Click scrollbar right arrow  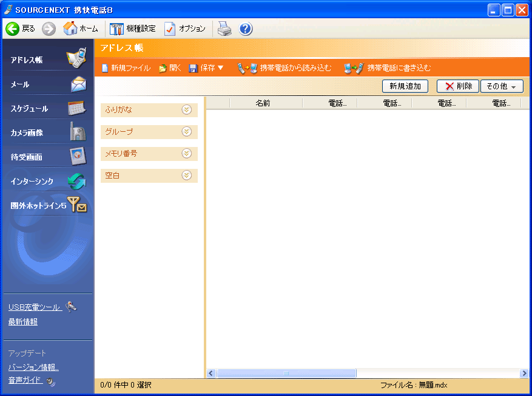(x=524, y=374)
